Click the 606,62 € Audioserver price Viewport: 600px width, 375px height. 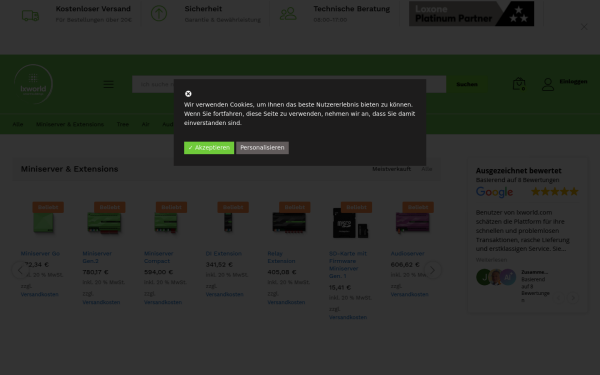(x=405, y=264)
